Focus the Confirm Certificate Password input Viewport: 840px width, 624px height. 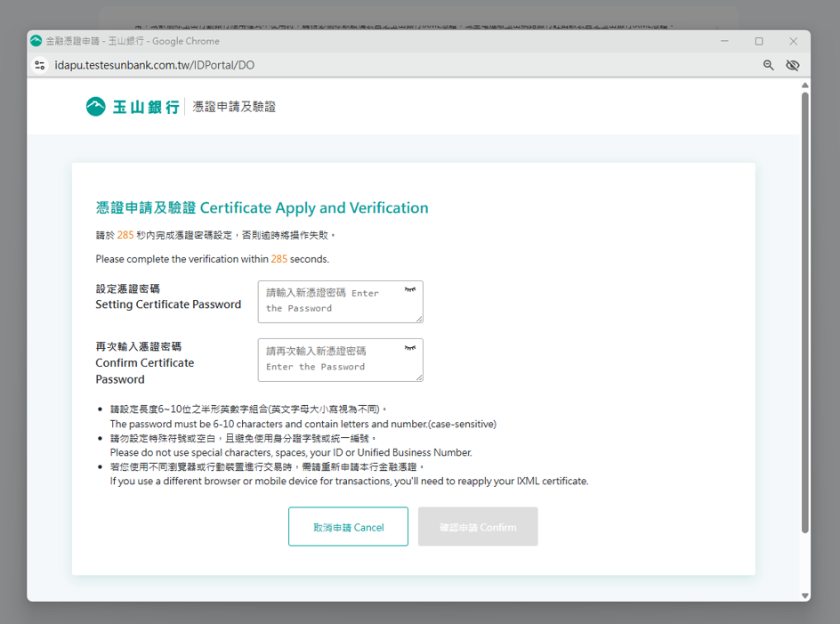coord(340,360)
